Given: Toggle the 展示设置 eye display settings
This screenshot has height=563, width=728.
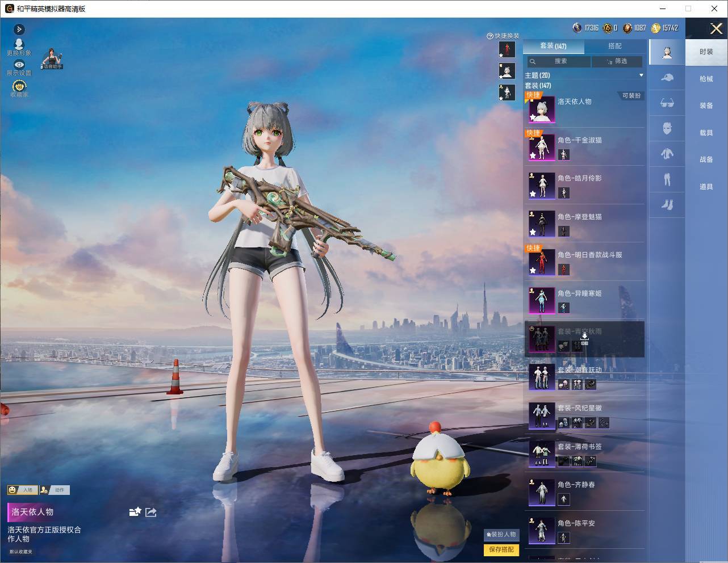Looking at the screenshot, I should [x=19, y=65].
